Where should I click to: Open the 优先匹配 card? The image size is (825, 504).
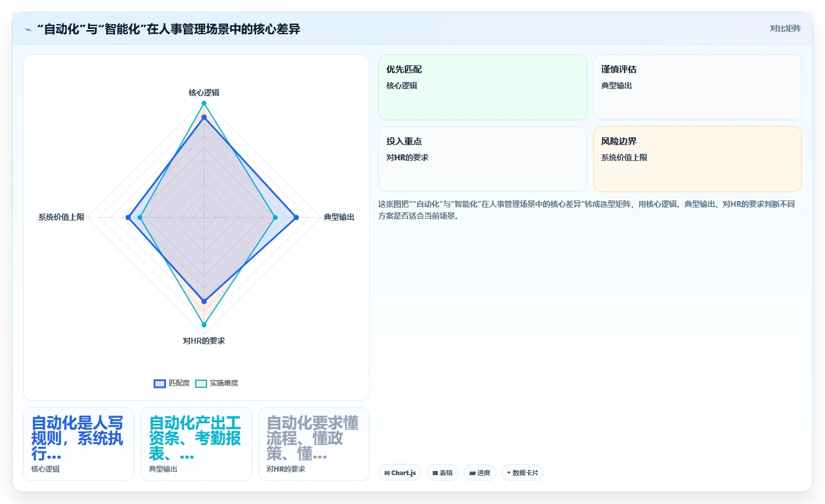(482, 87)
